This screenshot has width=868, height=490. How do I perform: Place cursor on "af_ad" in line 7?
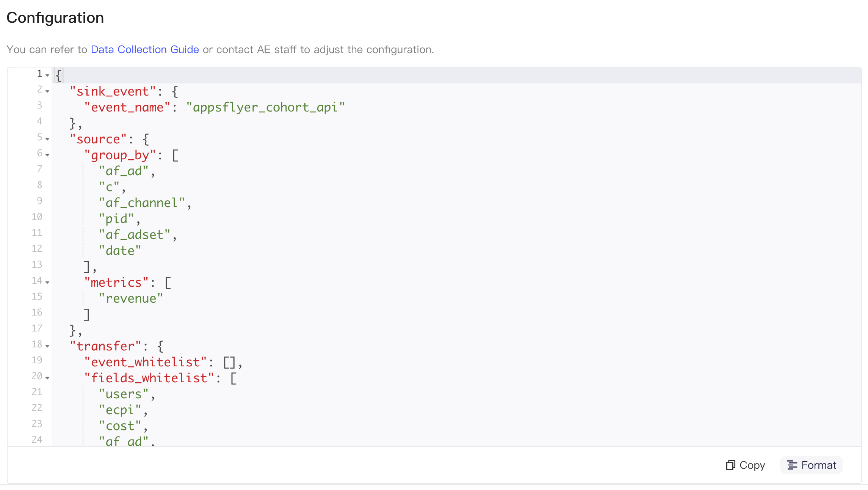coord(124,171)
